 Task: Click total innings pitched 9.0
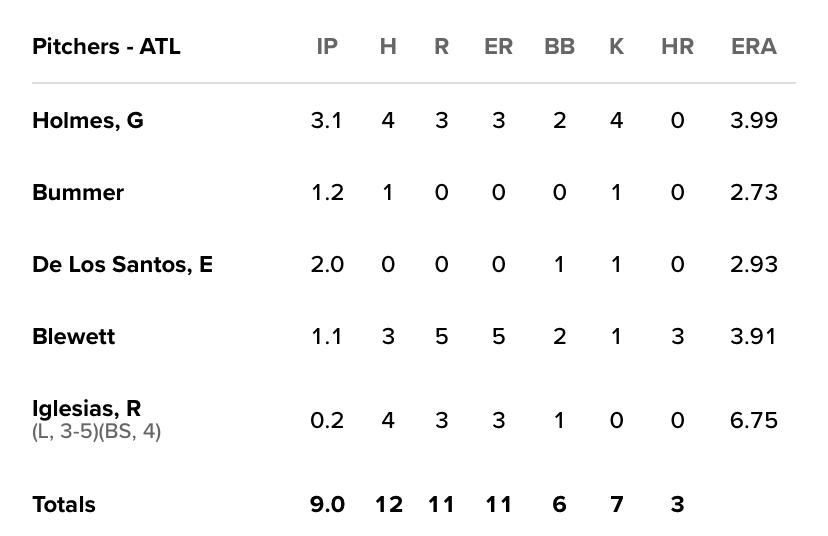[x=327, y=505]
